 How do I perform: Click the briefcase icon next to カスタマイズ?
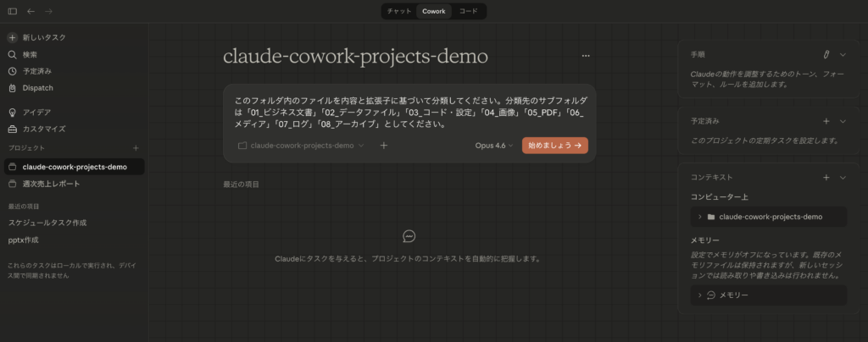[x=12, y=129]
